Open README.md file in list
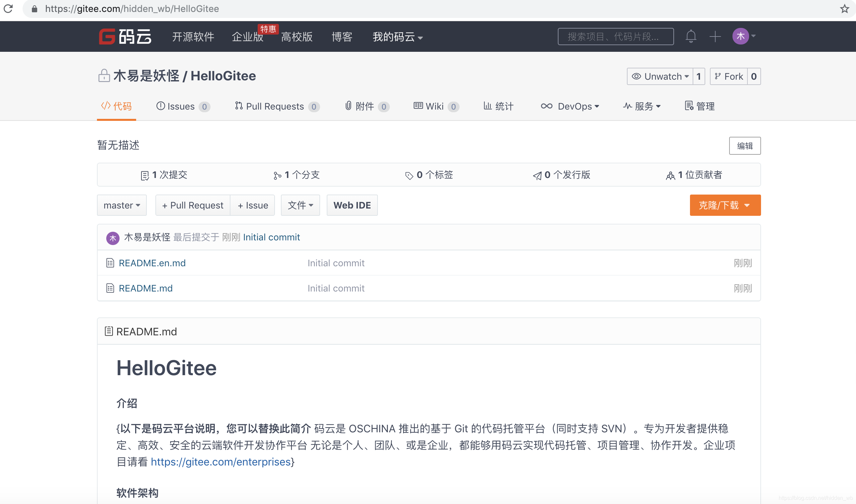The width and height of the screenshot is (856, 504). (x=146, y=288)
